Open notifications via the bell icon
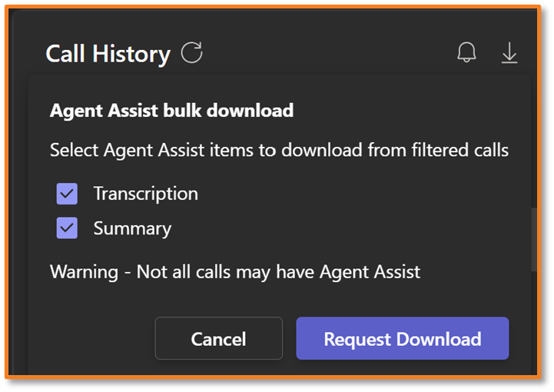Image resolution: width=554 pixels, height=392 pixels. tap(466, 53)
